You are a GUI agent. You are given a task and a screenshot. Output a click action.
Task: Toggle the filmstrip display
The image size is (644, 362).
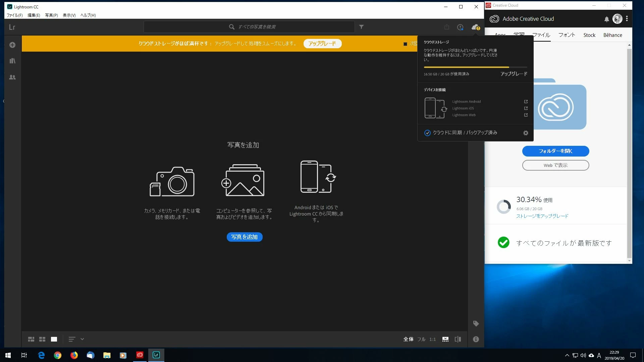[x=445, y=339]
